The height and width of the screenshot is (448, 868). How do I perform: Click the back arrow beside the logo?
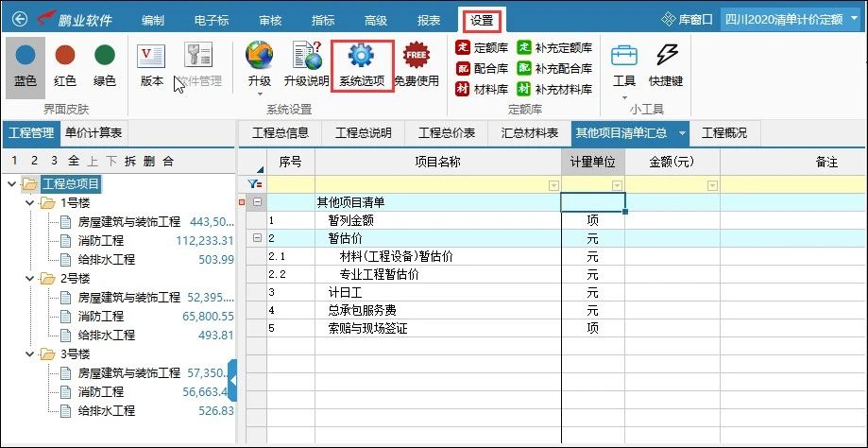click(19, 19)
